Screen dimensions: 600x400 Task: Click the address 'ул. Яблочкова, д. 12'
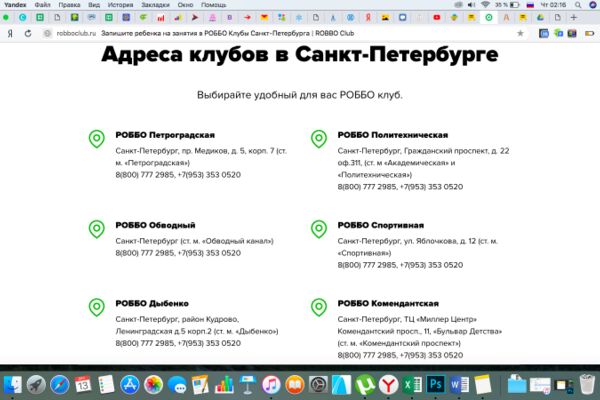(440, 241)
